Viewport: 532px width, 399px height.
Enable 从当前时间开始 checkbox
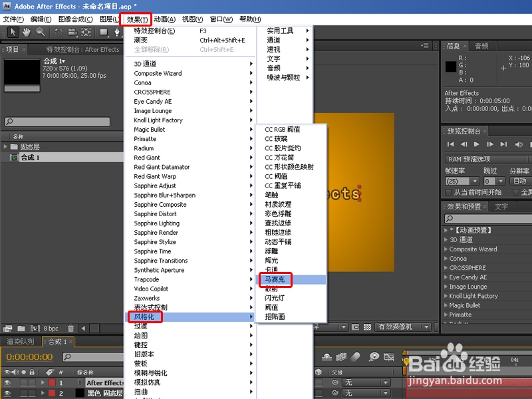(448, 192)
